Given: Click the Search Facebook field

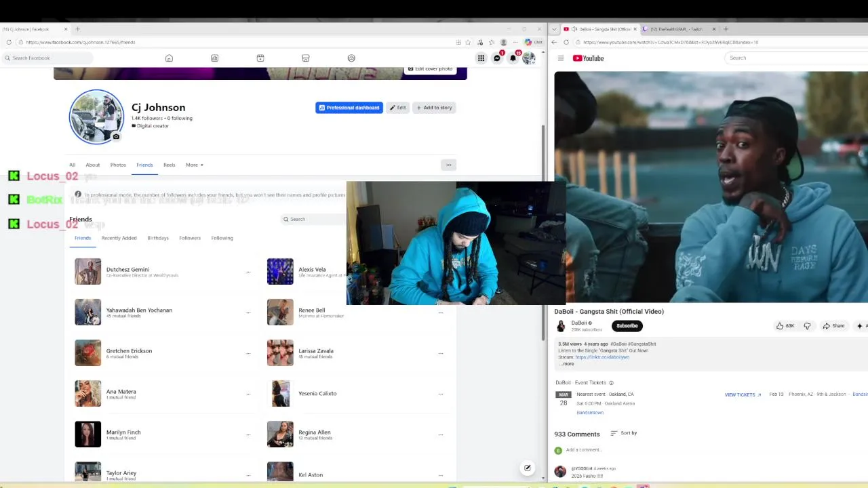Looking at the screenshot, I should coord(47,58).
